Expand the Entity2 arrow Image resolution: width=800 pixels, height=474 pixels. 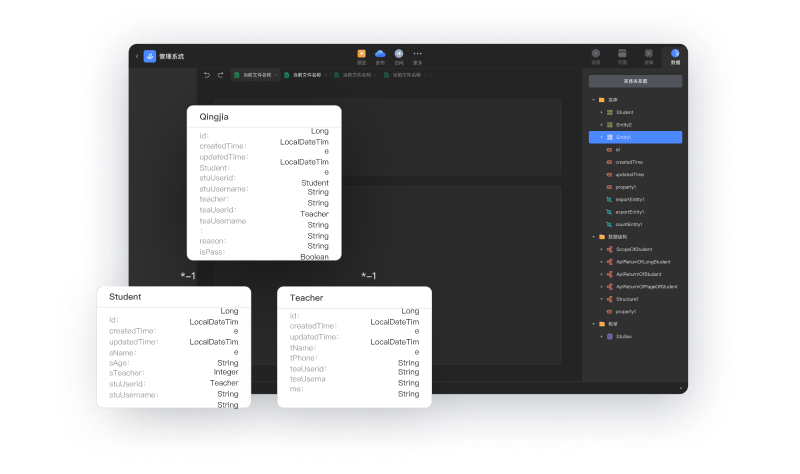coord(602,125)
